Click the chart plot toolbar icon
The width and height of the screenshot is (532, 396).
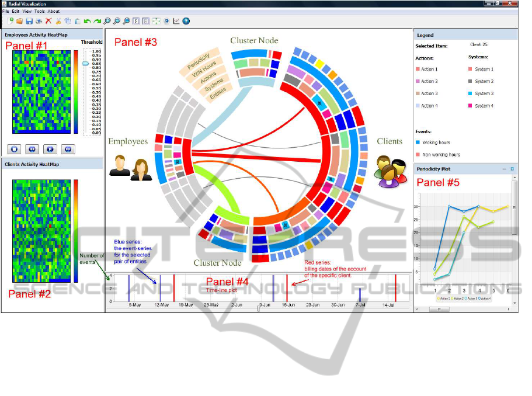(176, 21)
